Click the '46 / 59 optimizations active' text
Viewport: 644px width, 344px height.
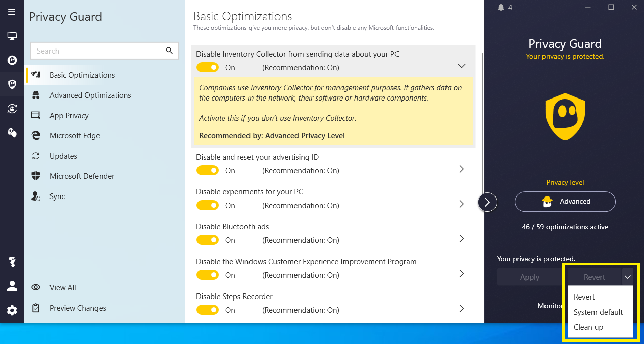tap(565, 227)
